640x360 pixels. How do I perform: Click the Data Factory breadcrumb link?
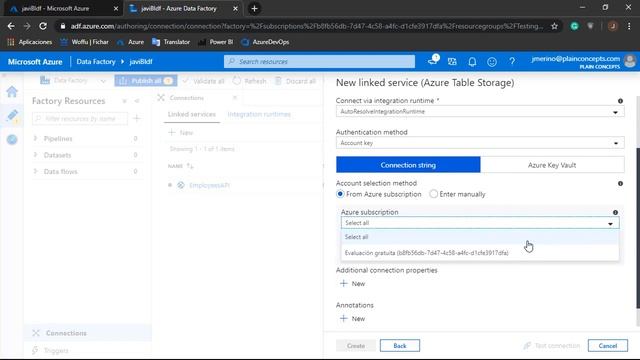click(96, 62)
